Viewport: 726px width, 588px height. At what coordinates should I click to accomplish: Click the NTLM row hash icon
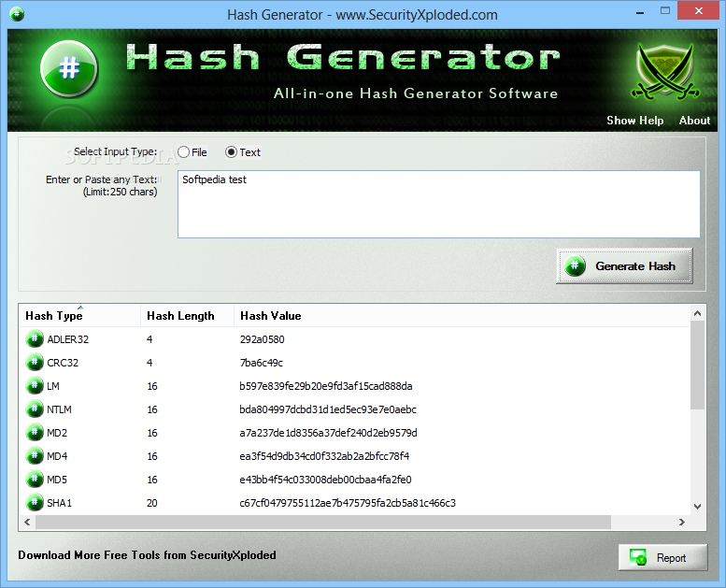click(35, 409)
